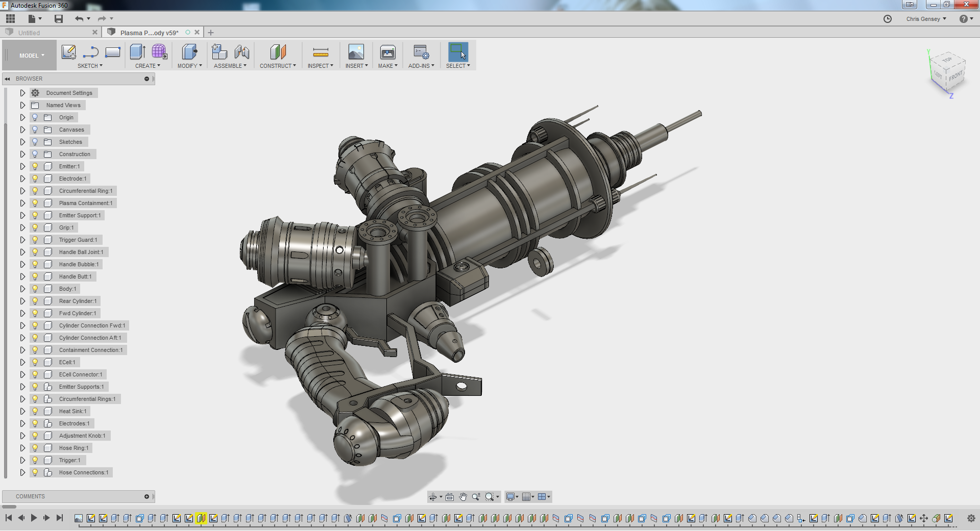
Task: Click the Pan hand navigation icon
Action: 463,497
